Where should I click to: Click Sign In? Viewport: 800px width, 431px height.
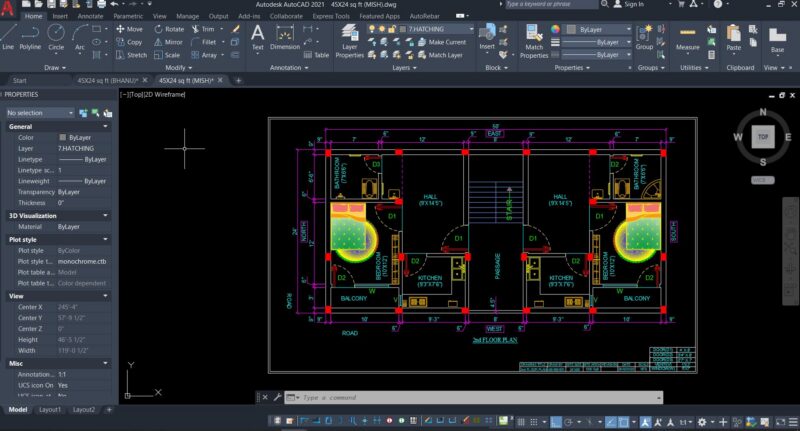(x=629, y=4)
